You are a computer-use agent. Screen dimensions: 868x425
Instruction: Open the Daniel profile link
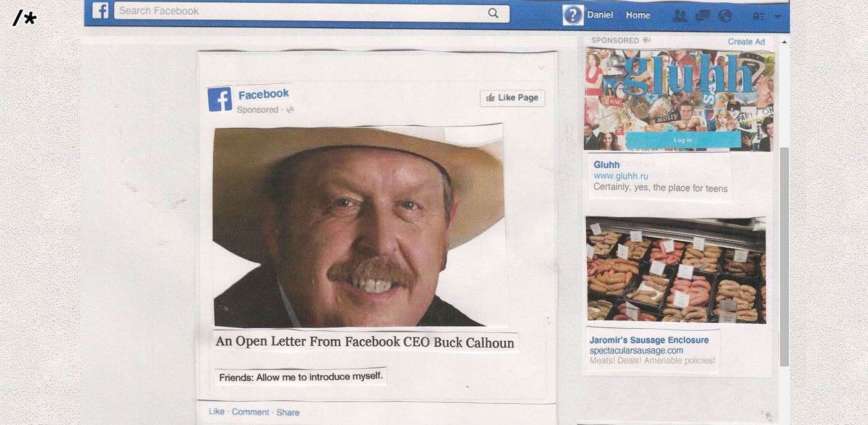[600, 15]
